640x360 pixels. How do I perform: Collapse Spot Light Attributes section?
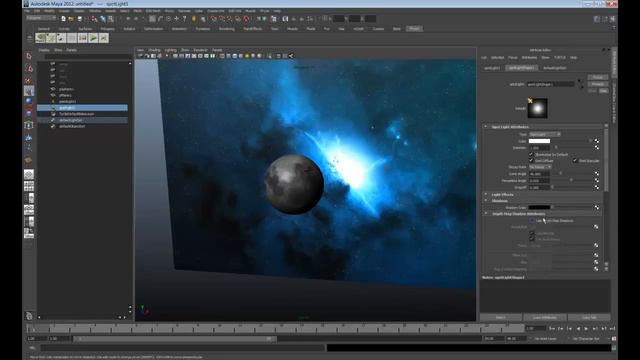click(486, 127)
